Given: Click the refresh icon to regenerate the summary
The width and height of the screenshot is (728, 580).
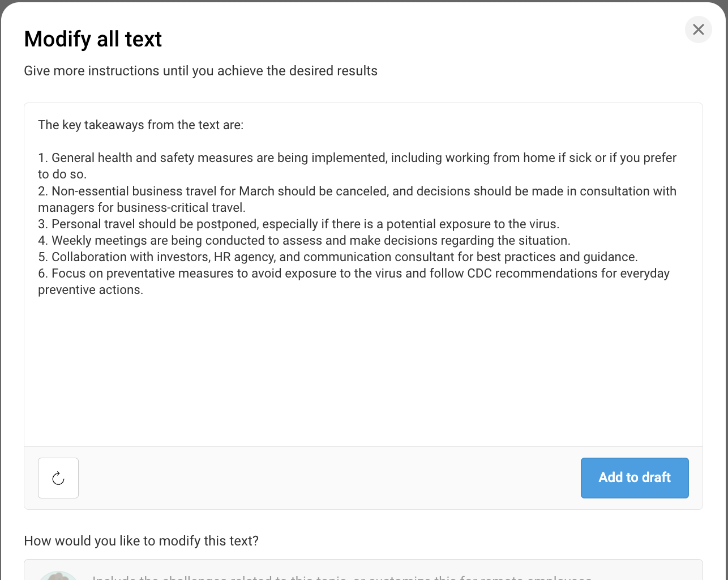Looking at the screenshot, I should [x=58, y=477].
